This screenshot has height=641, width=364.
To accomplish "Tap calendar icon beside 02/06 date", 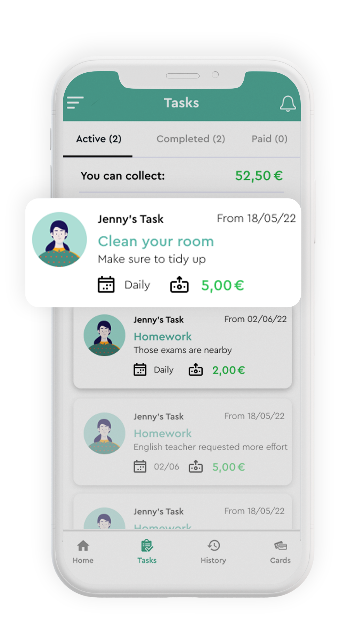I will (140, 466).
